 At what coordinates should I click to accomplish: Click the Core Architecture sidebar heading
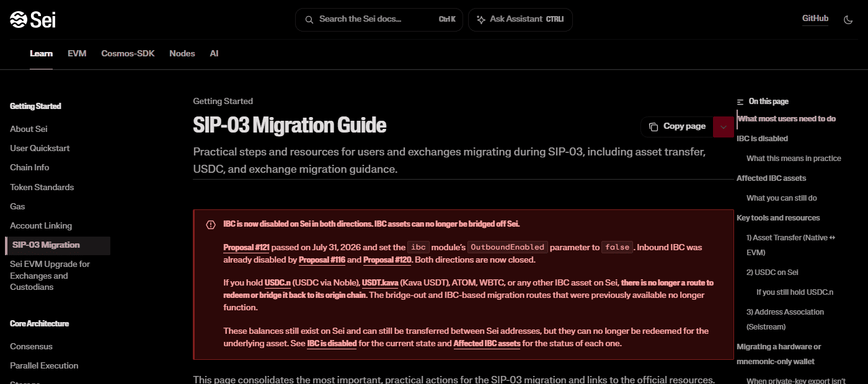click(x=39, y=324)
